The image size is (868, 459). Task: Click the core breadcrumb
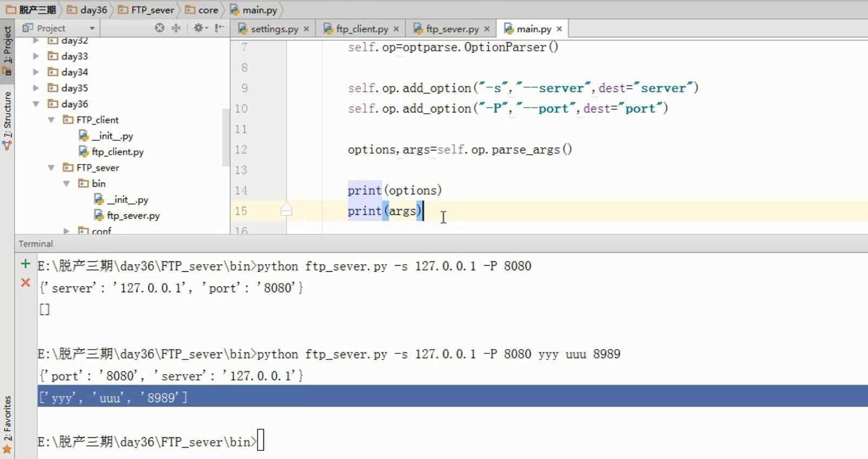[x=202, y=10]
